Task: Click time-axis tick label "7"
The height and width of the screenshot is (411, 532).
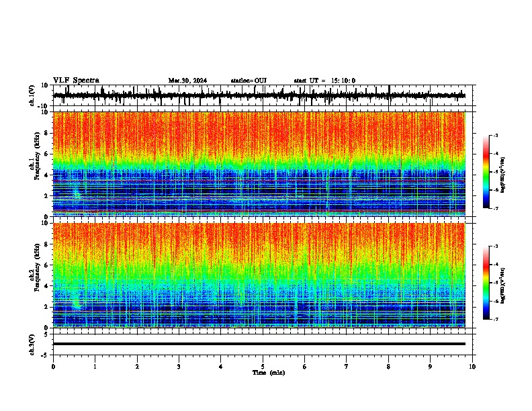Action: (347, 367)
